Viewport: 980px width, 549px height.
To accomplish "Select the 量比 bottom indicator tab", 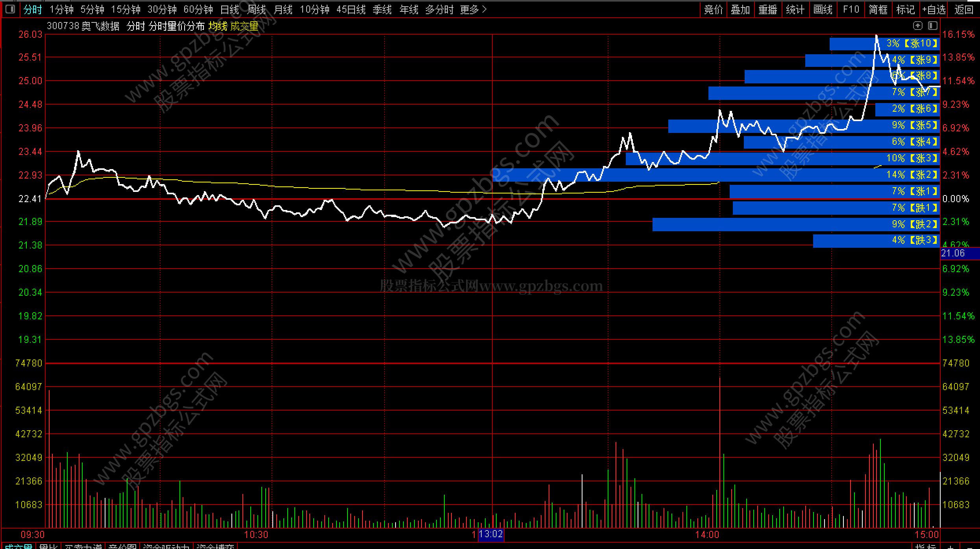I will (48, 547).
